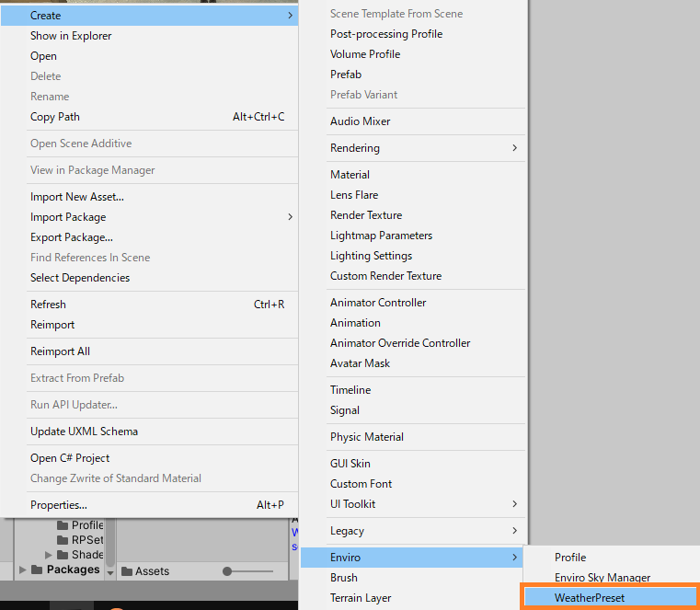
Task: Select Copy Path menu entry
Action: point(149,117)
